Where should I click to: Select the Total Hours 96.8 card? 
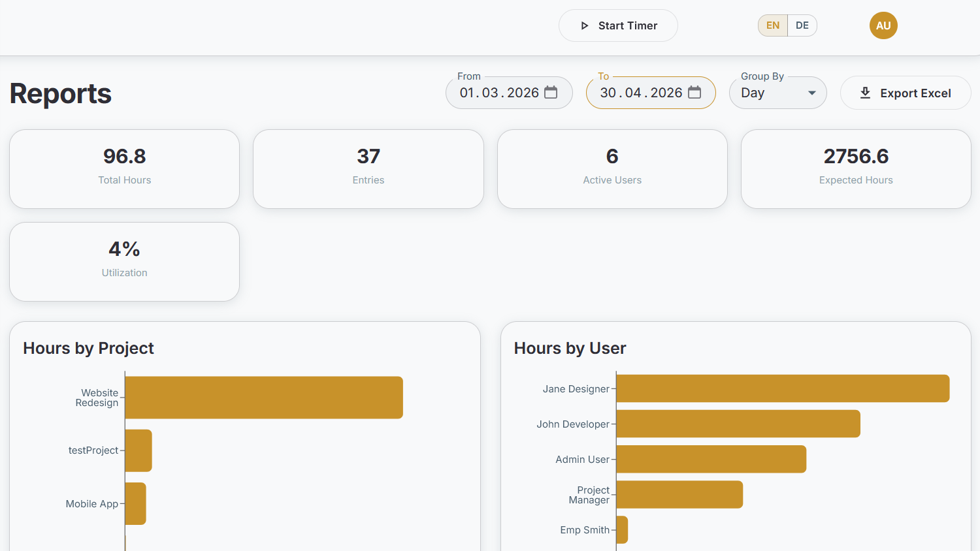[x=124, y=169]
